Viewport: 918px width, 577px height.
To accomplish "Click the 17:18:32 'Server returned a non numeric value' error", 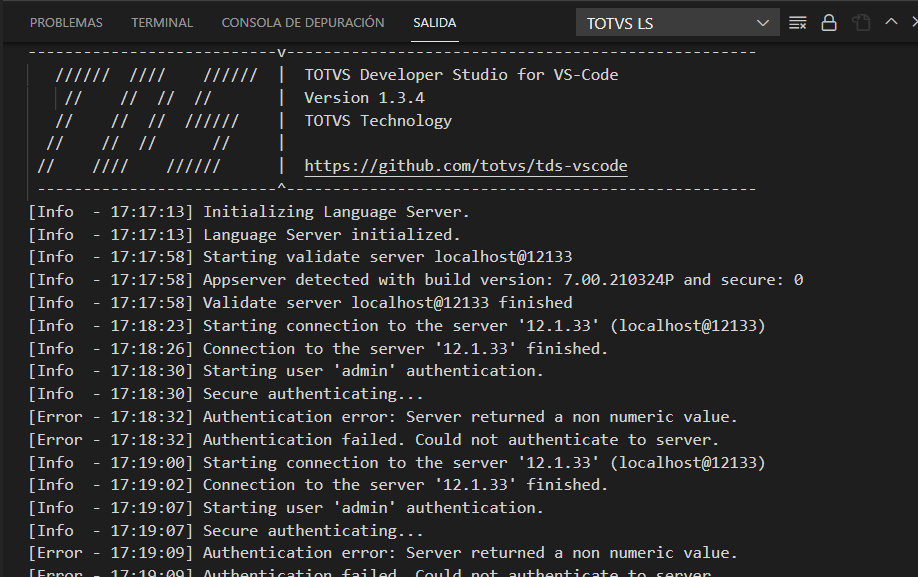I will tap(383, 417).
